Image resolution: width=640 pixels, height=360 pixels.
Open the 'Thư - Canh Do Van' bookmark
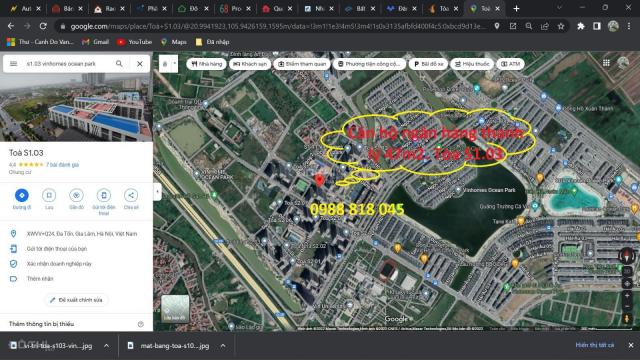(40, 42)
